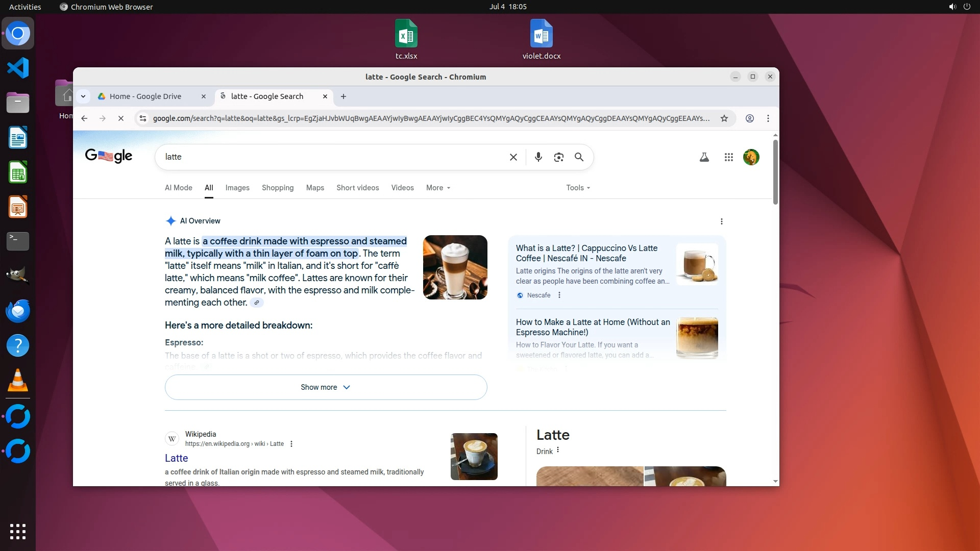Screen dimensions: 980x551
Task: Stop page loading in toolbar
Action: pos(120,118)
